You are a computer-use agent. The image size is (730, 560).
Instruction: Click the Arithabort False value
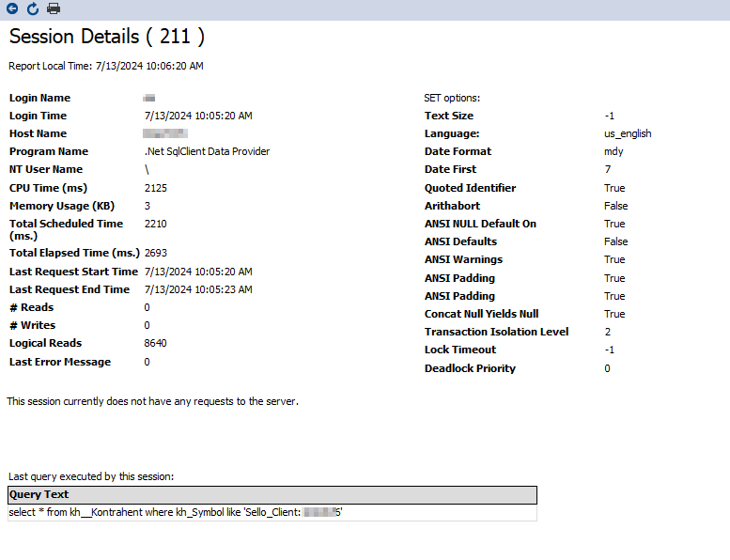[616, 206]
